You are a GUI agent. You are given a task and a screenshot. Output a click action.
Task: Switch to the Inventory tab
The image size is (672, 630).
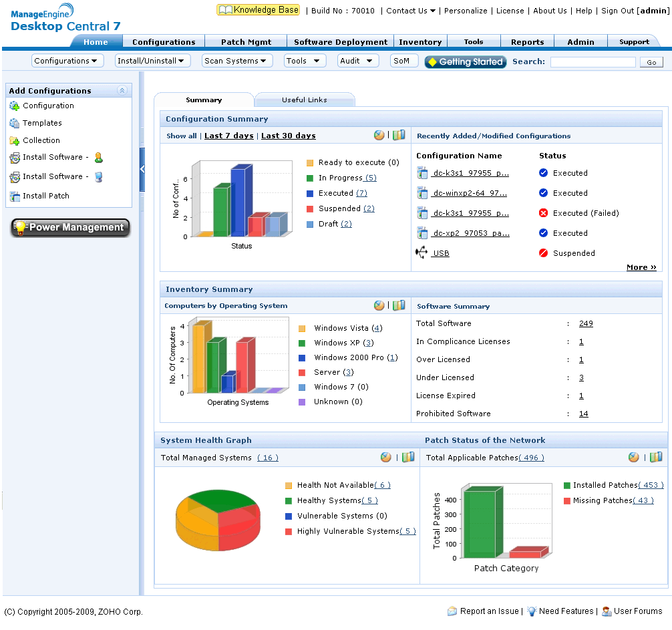tap(420, 42)
